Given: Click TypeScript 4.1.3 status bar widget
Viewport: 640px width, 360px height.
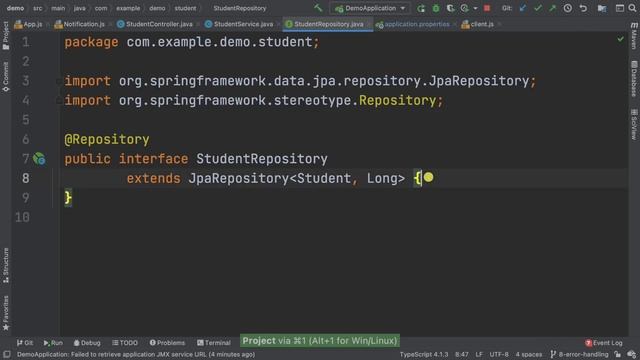Looking at the screenshot, I should [x=424, y=355].
